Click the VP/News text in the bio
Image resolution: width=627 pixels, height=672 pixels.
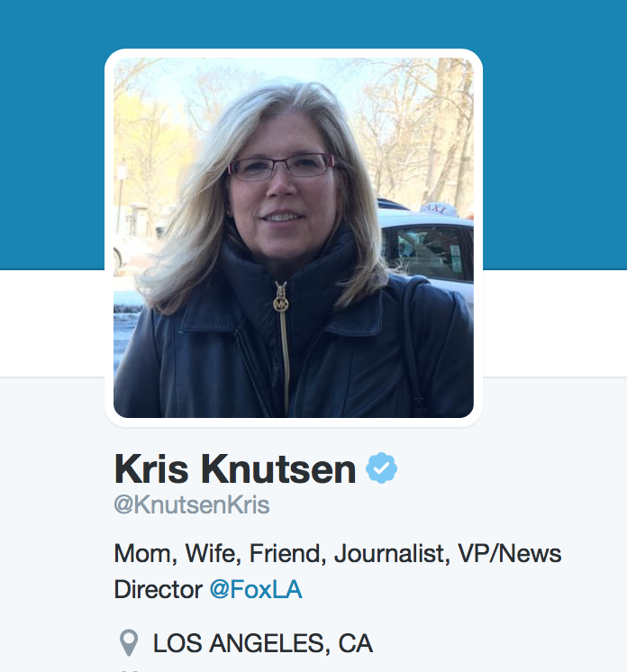(x=510, y=553)
